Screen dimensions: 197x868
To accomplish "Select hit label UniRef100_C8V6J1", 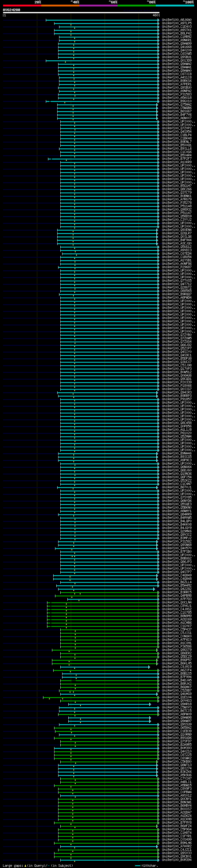I will [x=177, y=606].
